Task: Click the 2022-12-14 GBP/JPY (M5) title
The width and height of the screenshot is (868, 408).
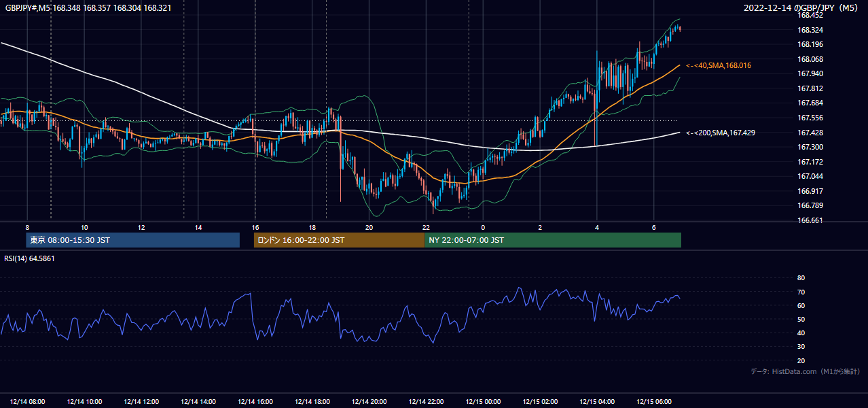Action: 802,8
